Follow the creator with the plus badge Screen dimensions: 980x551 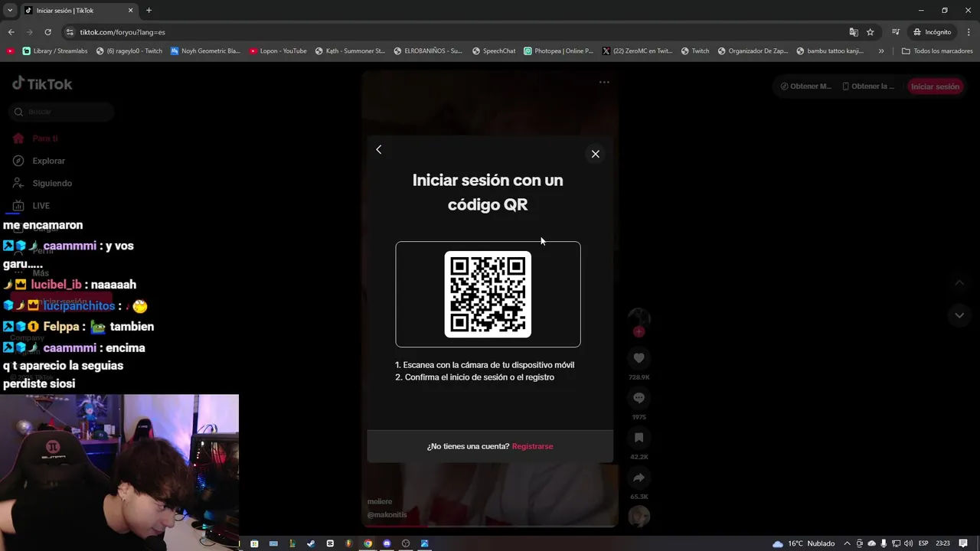(x=639, y=331)
